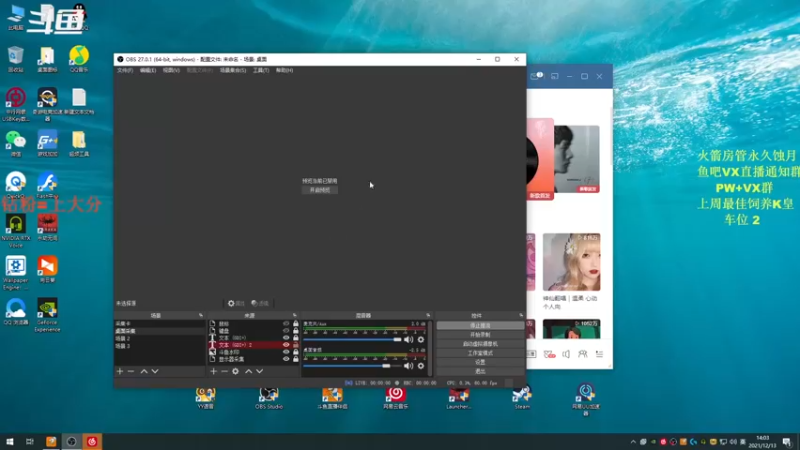Open OBS 设置 settings button
Image resolution: width=800 pixels, height=450 pixels.
pos(480,362)
